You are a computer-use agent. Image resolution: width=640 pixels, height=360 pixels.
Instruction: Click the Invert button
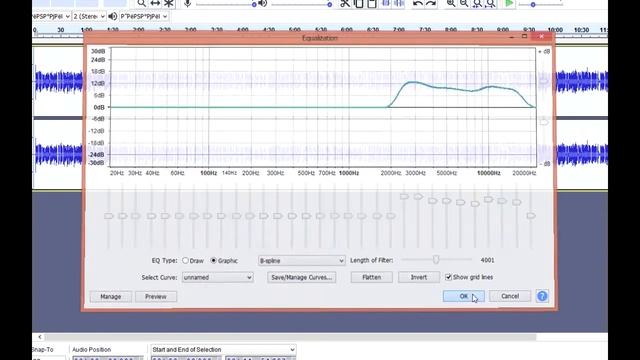point(419,278)
